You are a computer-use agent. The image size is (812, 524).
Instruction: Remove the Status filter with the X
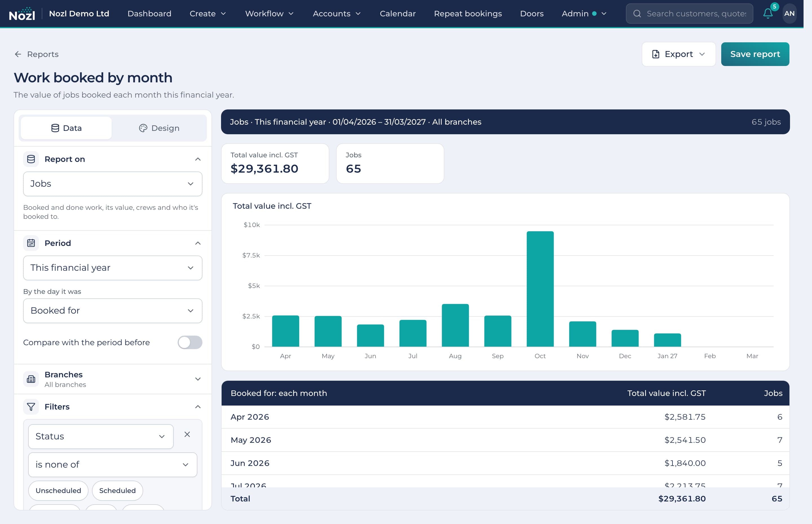click(x=187, y=434)
